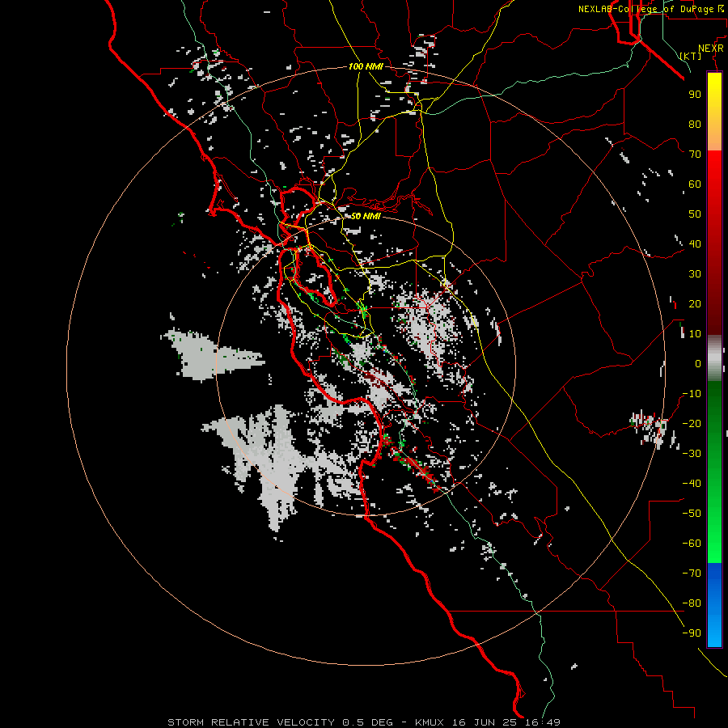This screenshot has width=728, height=728.
Task: Click the -10 scale value
Action: pyautogui.click(x=692, y=394)
